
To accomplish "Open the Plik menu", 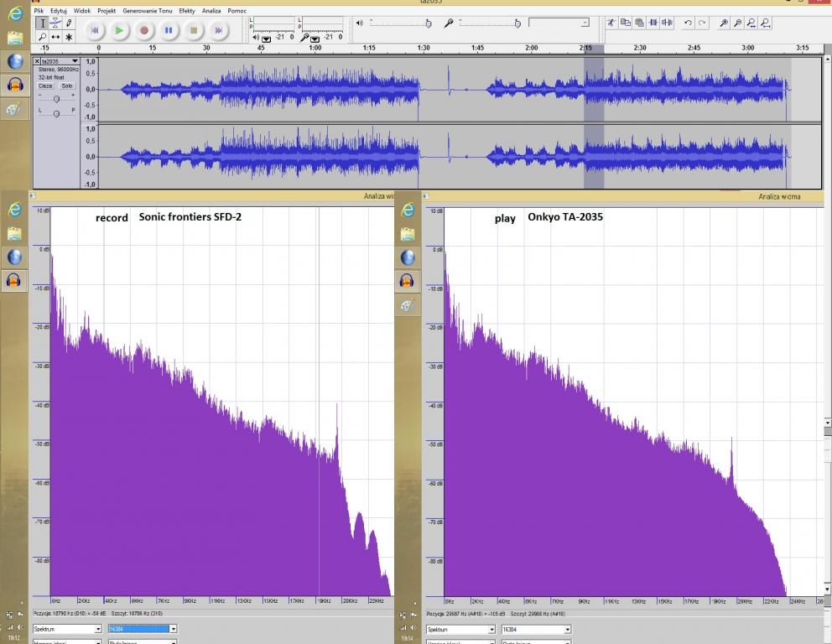I will 39,11.
